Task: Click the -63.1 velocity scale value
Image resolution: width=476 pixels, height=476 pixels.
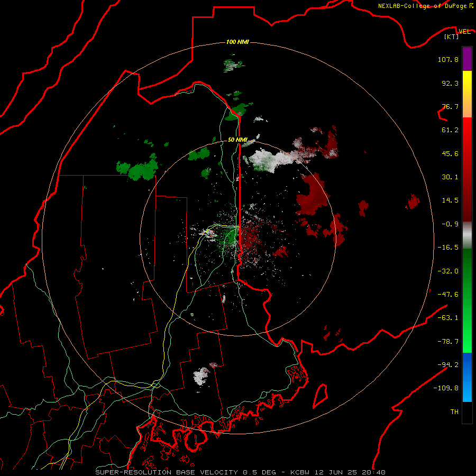Action: tap(448, 318)
